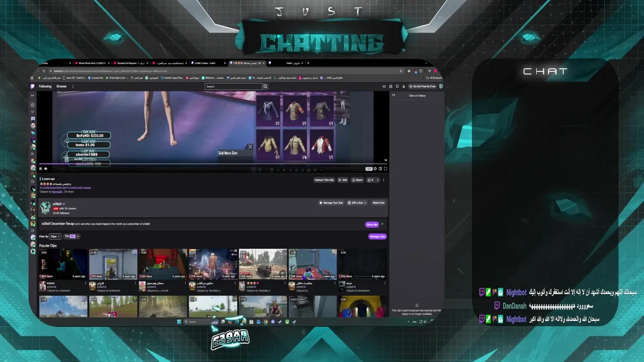Open the Top All dropdown
Viewport: 644px width, 362px height.
tap(71, 236)
